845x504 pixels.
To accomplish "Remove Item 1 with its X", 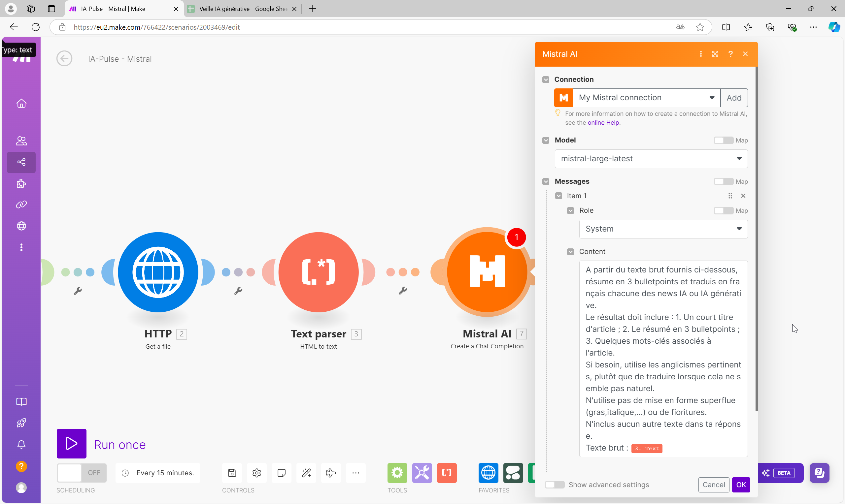I will click(x=743, y=196).
